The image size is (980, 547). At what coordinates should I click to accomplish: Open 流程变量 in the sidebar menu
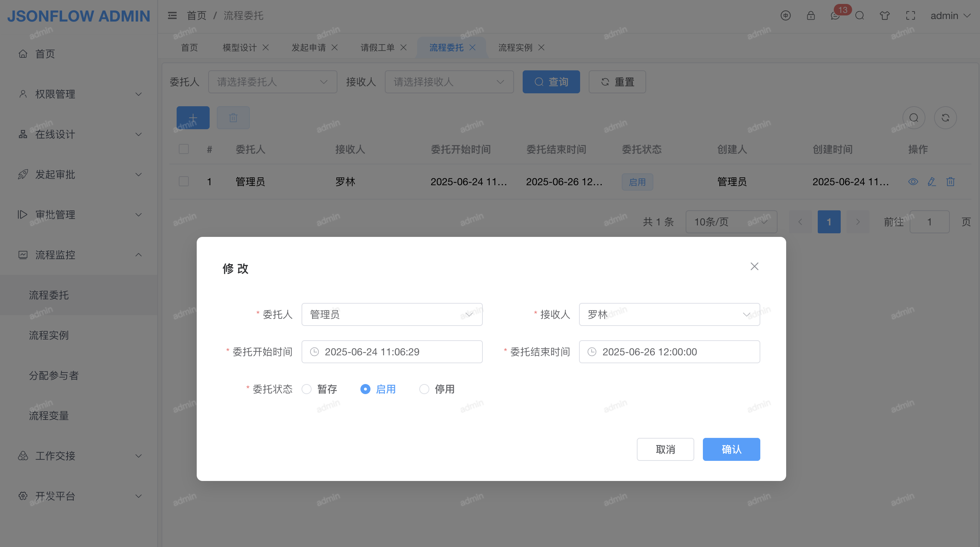pyautogui.click(x=49, y=416)
